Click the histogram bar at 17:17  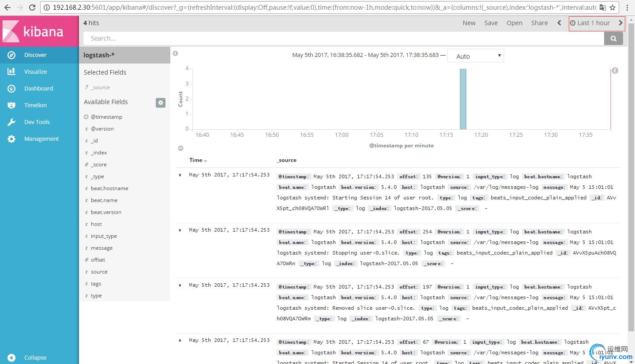pos(463,99)
